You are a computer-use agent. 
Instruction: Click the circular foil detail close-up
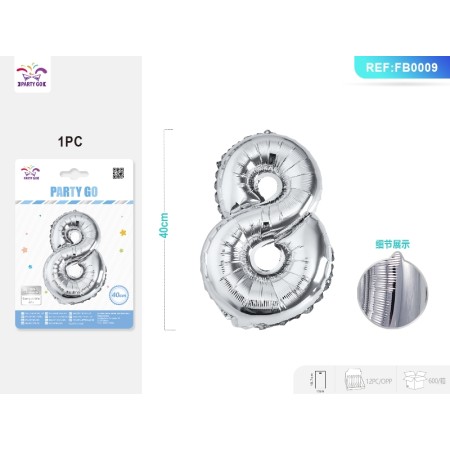coord(392,290)
